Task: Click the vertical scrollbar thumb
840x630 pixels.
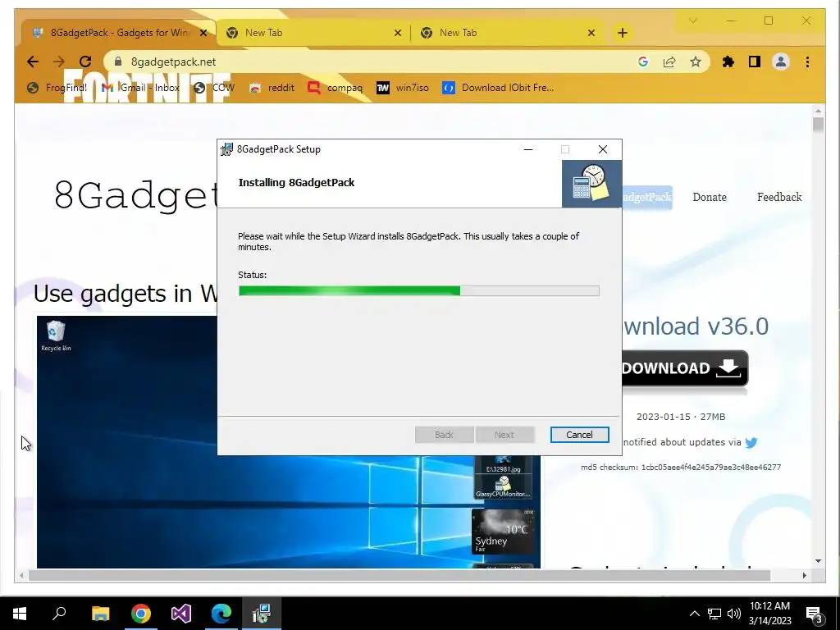Action: coord(818,125)
